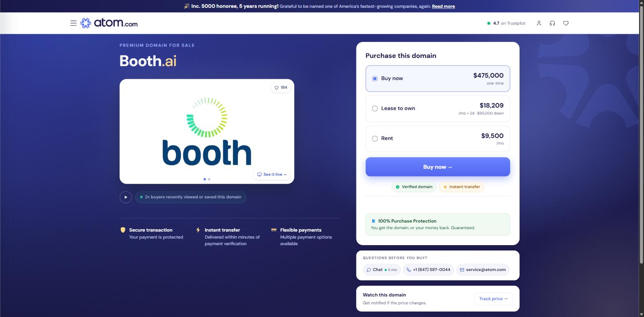The height and width of the screenshot is (317, 644).
Task: Click the booth logo preview image
Action: [x=207, y=131]
